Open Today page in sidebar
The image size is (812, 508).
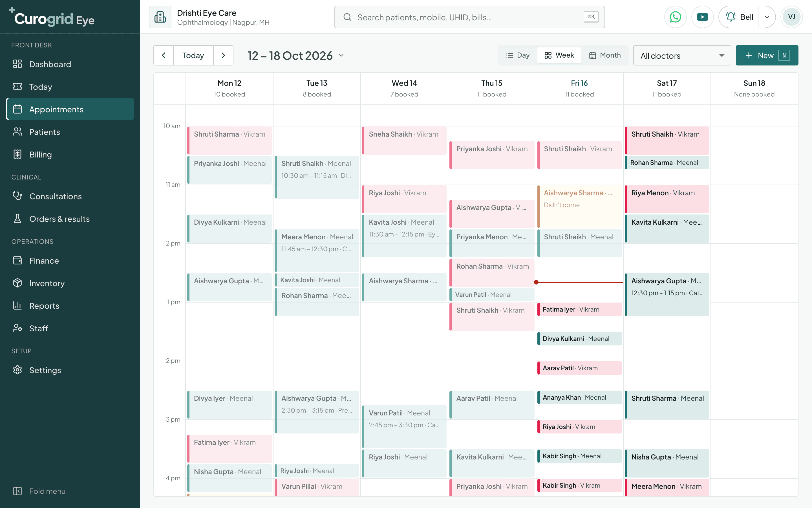point(70,87)
